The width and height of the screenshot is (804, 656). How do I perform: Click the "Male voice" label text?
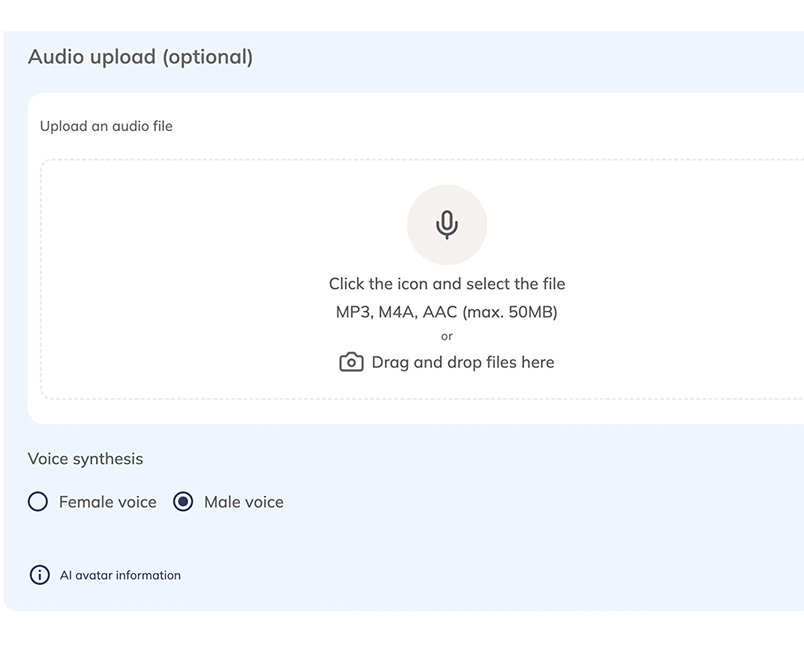point(243,502)
